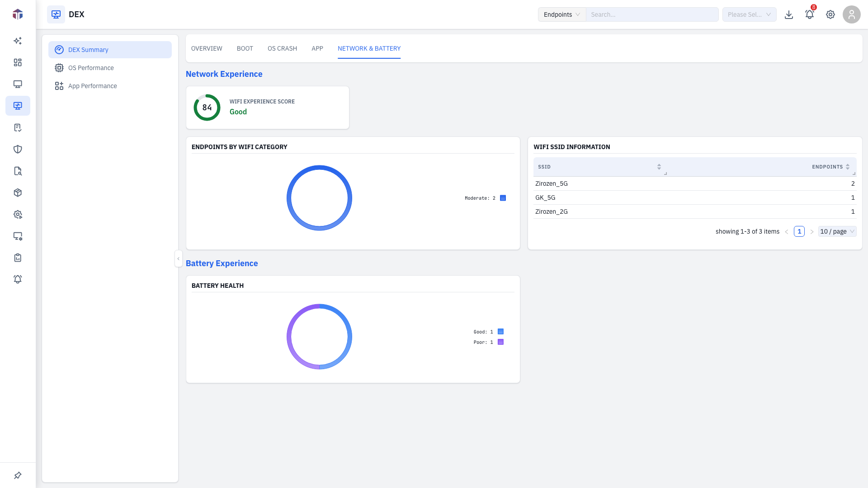Open OS Performance in side menu
This screenshot has height=488, width=868.
coord(110,68)
